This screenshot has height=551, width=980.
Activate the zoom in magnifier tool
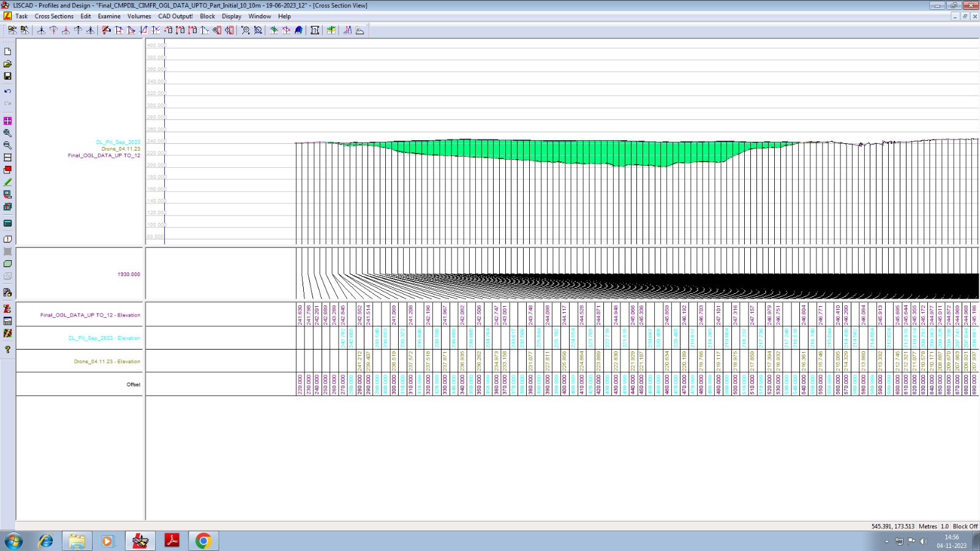point(7,133)
